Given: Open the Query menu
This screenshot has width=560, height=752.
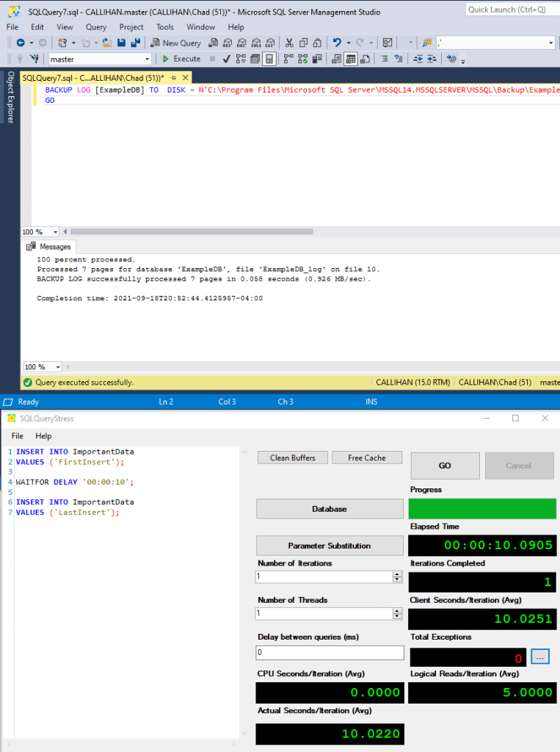Looking at the screenshot, I should click(x=95, y=27).
